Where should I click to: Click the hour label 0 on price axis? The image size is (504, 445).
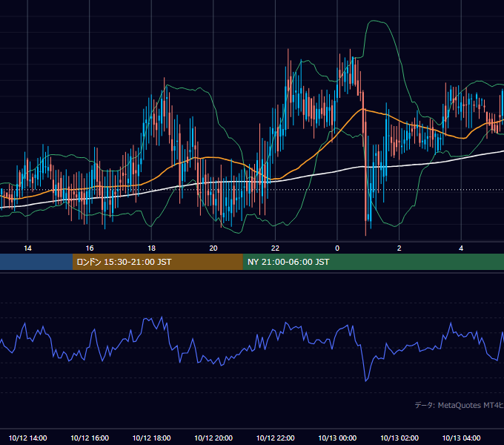[x=337, y=248]
